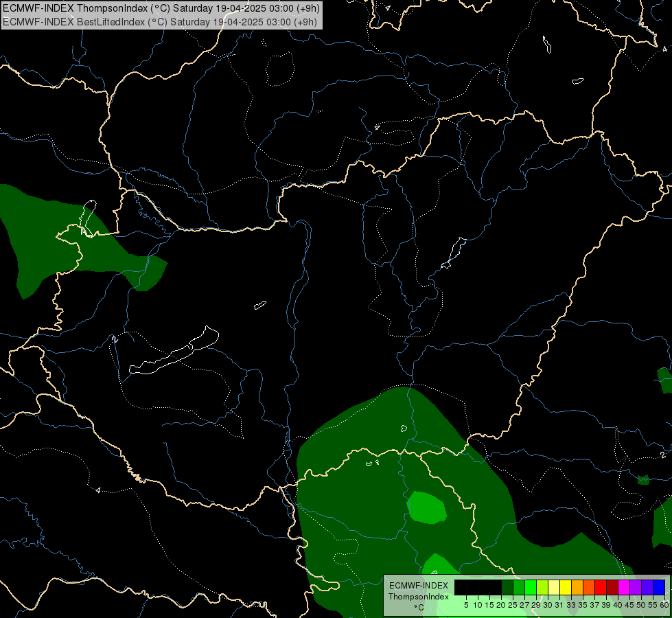Click the legend tick value 55

click(x=653, y=605)
